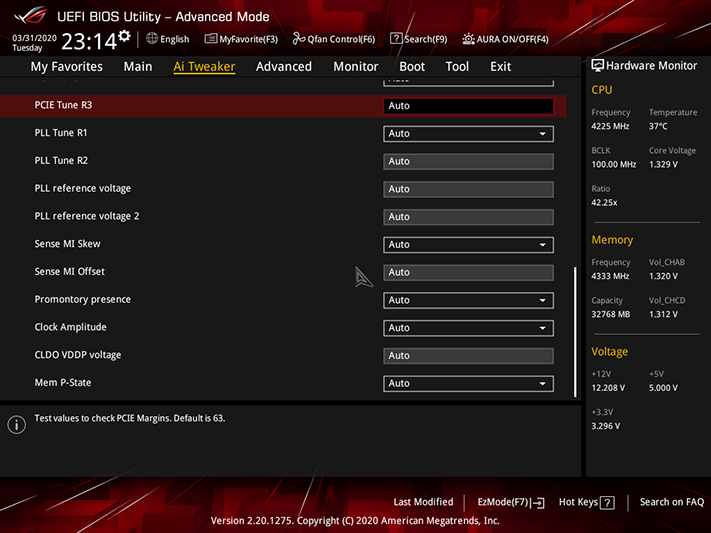Select the Clock Amplitude label
Image resolution: width=711 pixels, height=533 pixels.
pos(70,327)
